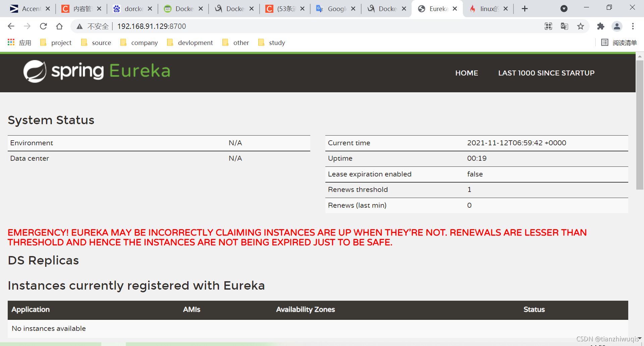644x346 pixels.
Task: Click the System Status heading
Action: coord(51,120)
